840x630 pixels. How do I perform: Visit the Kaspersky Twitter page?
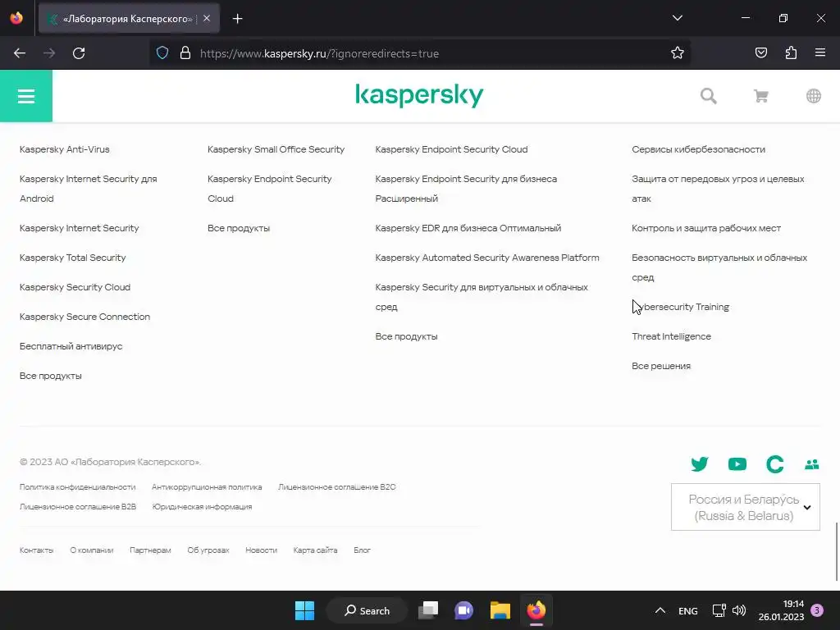point(699,464)
